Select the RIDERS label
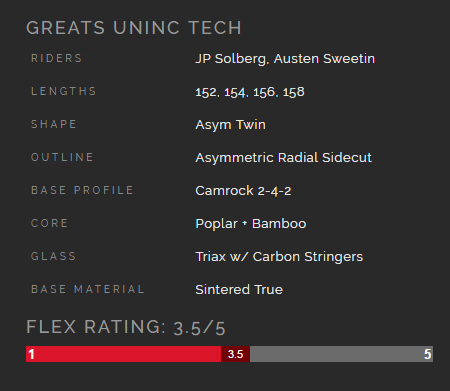 click(56, 58)
